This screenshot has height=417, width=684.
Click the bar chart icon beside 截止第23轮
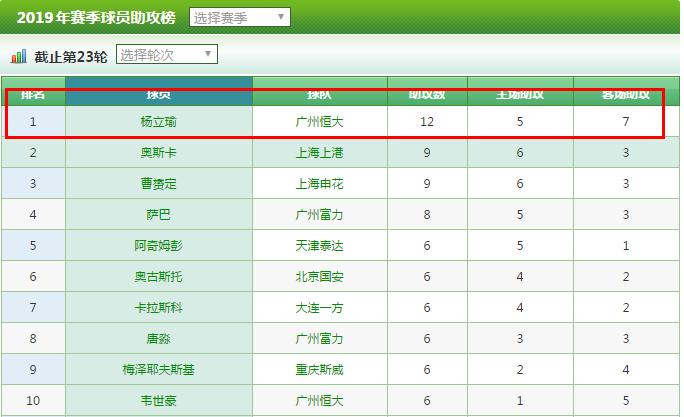18,56
